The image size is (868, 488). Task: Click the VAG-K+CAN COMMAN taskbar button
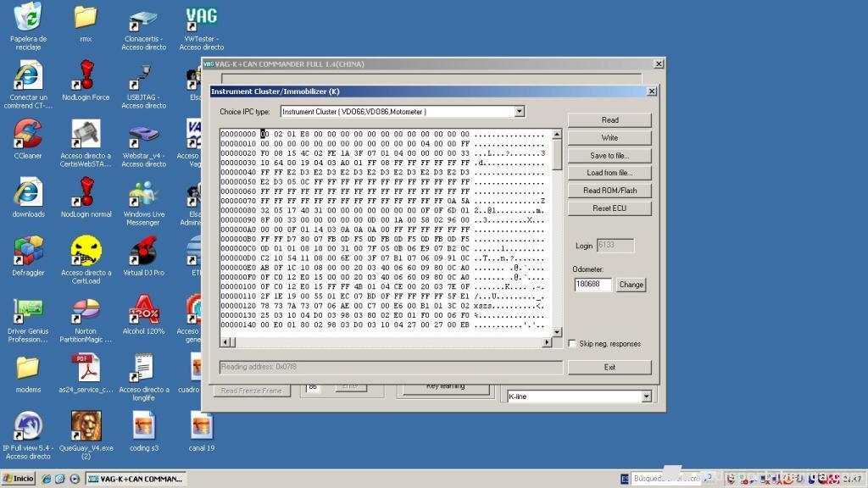(x=136, y=479)
